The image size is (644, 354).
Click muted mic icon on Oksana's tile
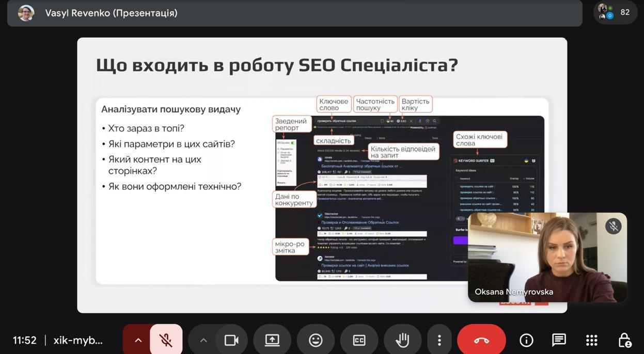point(613,226)
